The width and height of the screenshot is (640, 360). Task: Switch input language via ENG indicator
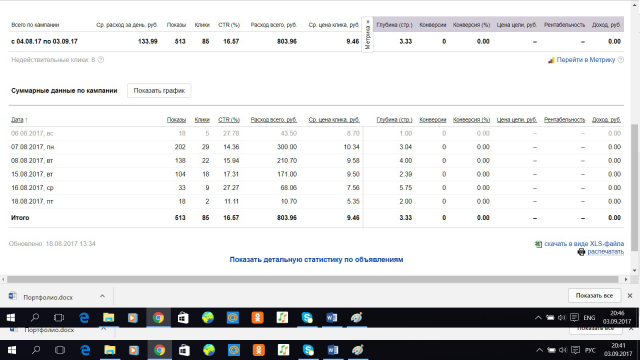coord(589,318)
